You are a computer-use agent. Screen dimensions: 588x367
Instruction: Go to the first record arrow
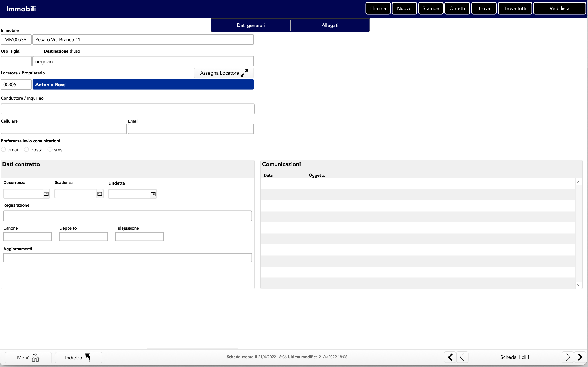(x=450, y=357)
